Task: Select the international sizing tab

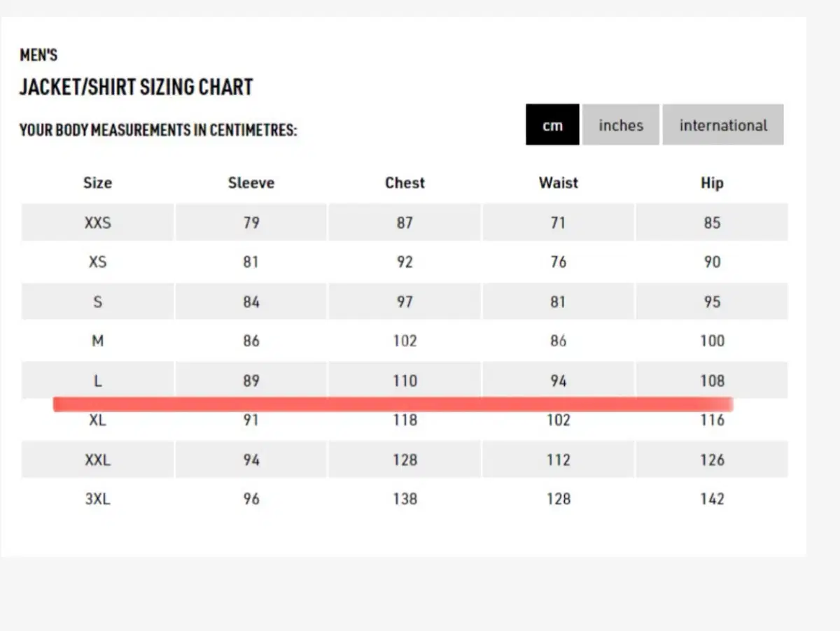Action: tap(723, 125)
